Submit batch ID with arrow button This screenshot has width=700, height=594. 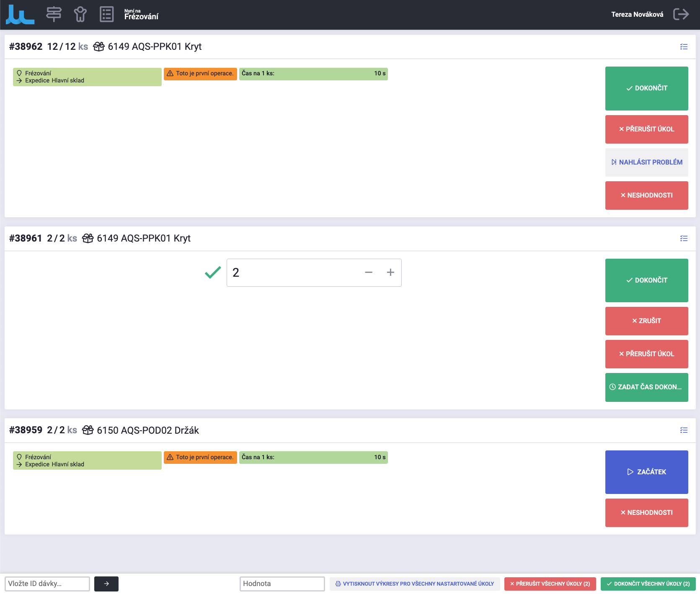[106, 584]
